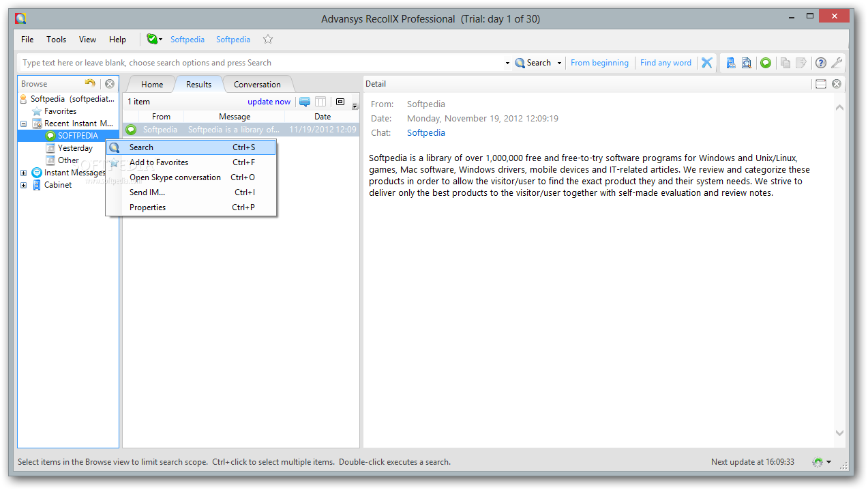Click the Find any word search option
This screenshot has height=490, width=868.
pos(665,63)
